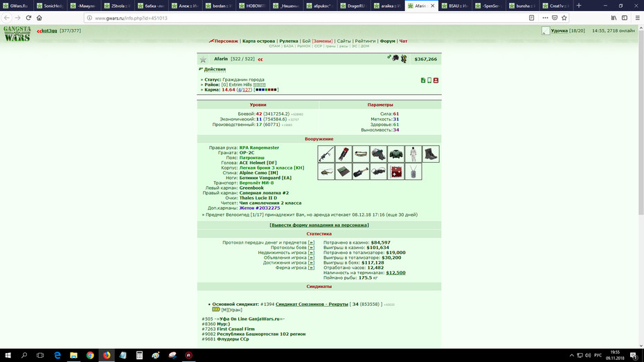The height and width of the screenshot is (362, 644).
Task: Click the Vanguard boots item icon
Action: (431, 154)
